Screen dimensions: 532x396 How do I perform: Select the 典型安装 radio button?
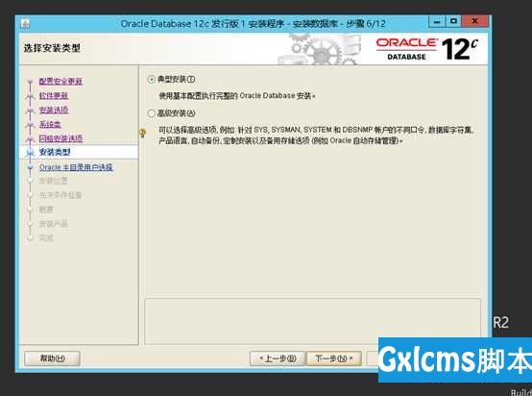[152, 80]
